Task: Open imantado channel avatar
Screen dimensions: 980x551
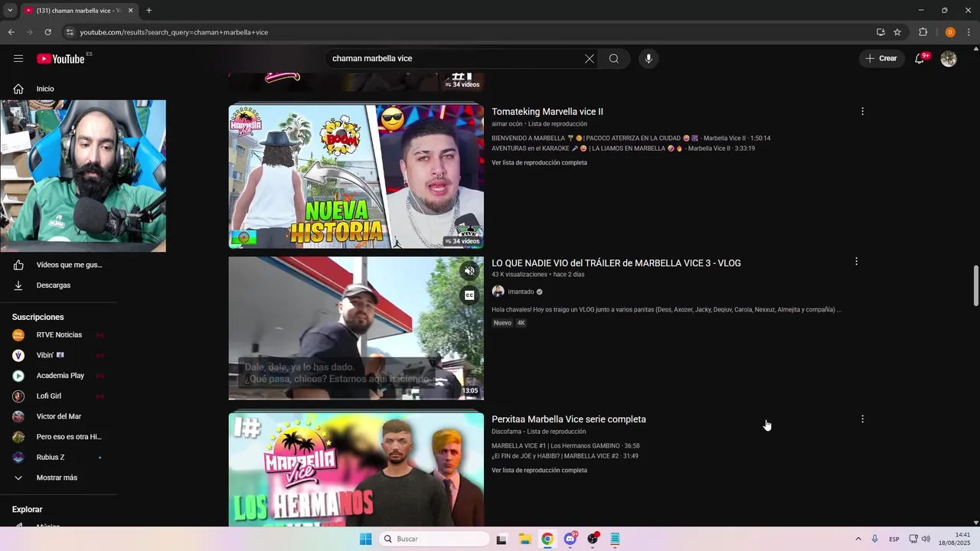Action: [x=498, y=292]
